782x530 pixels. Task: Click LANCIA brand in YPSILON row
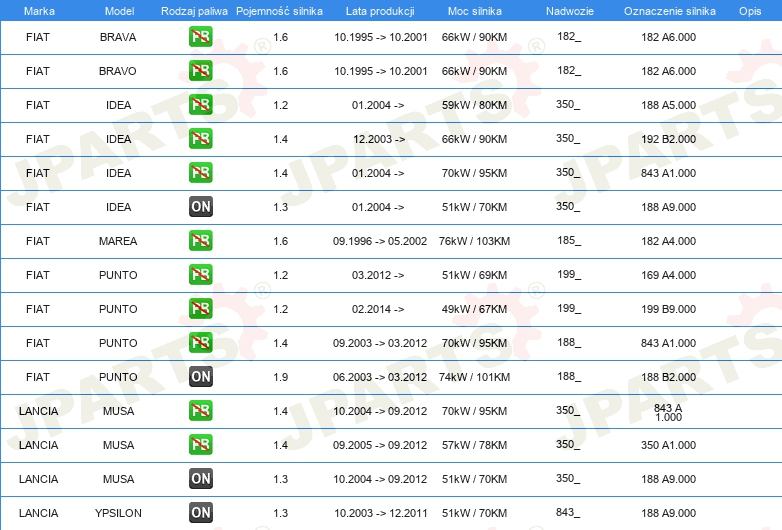click(38, 513)
